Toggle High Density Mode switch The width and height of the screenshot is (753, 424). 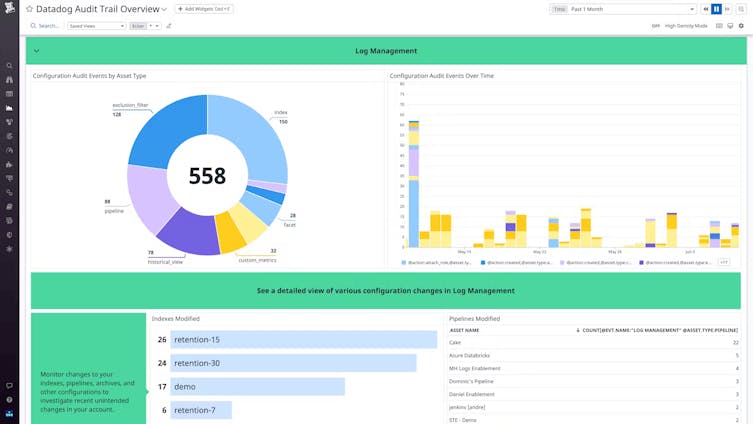click(x=656, y=26)
